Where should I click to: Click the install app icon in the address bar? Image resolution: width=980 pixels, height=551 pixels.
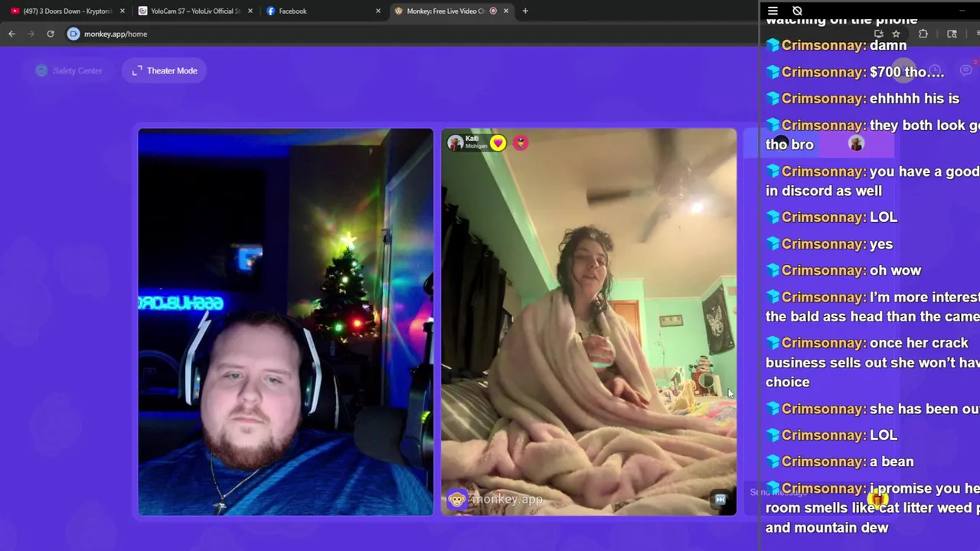(x=878, y=34)
